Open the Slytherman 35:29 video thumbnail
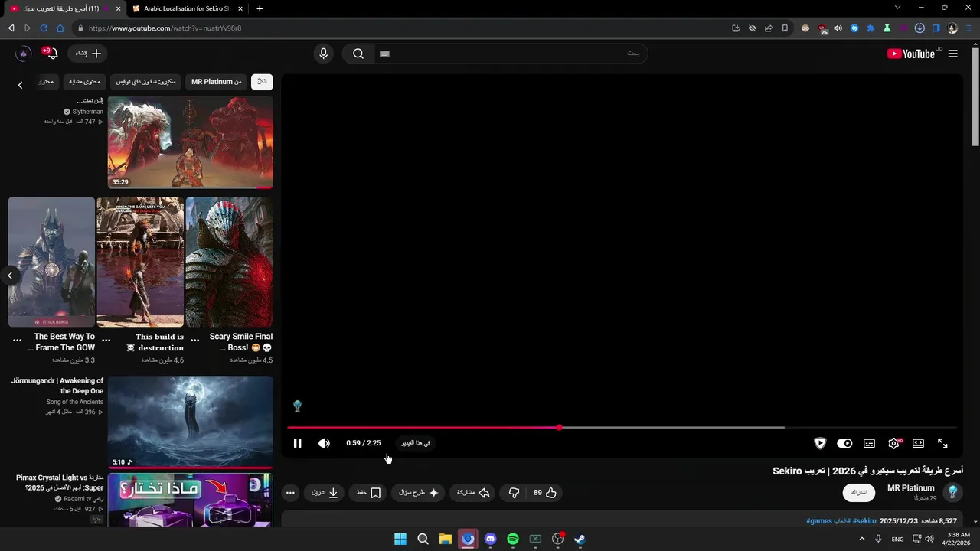 click(191, 142)
